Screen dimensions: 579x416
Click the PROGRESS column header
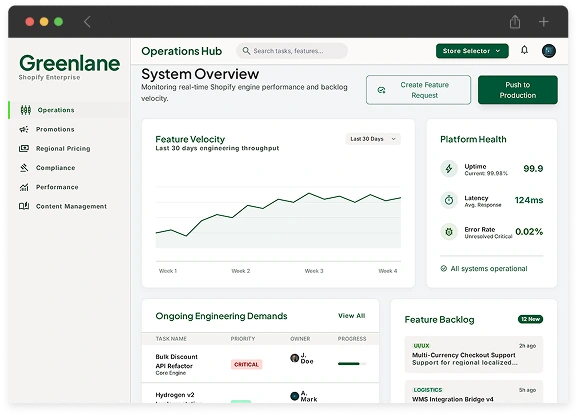coord(352,338)
